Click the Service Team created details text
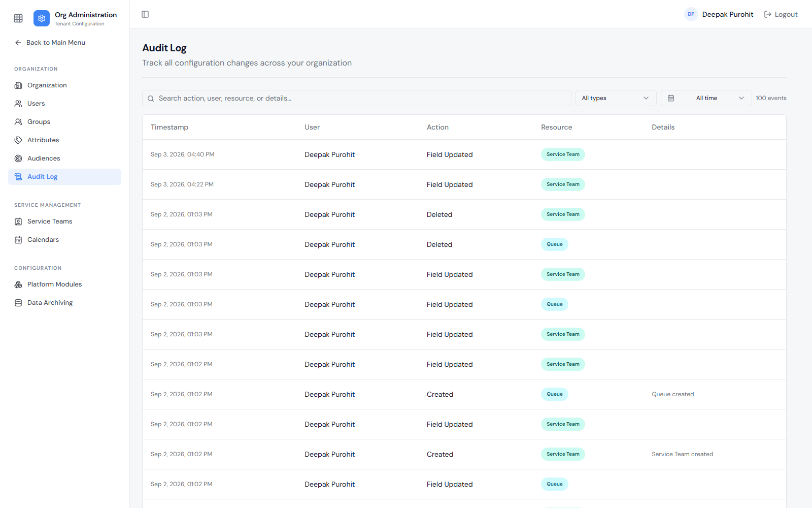 (x=682, y=454)
